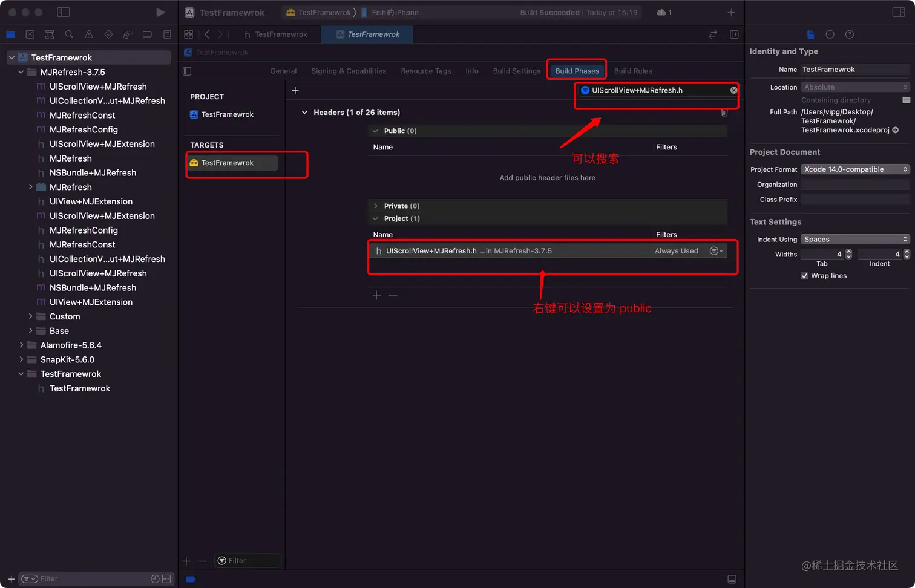Show the File inspector
915x588 pixels.
coord(810,34)
